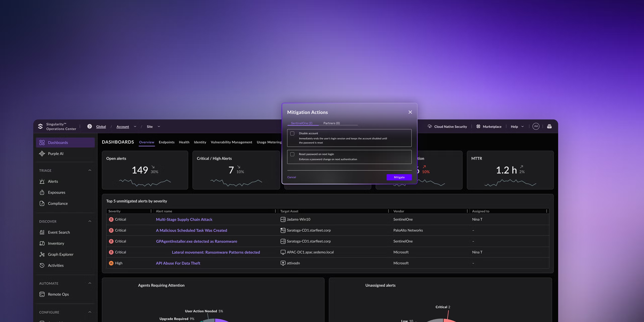Open the API Abuse For Data Theft alert
The width and height of the screenshot is (644, 322).
(x=178, y=263)
